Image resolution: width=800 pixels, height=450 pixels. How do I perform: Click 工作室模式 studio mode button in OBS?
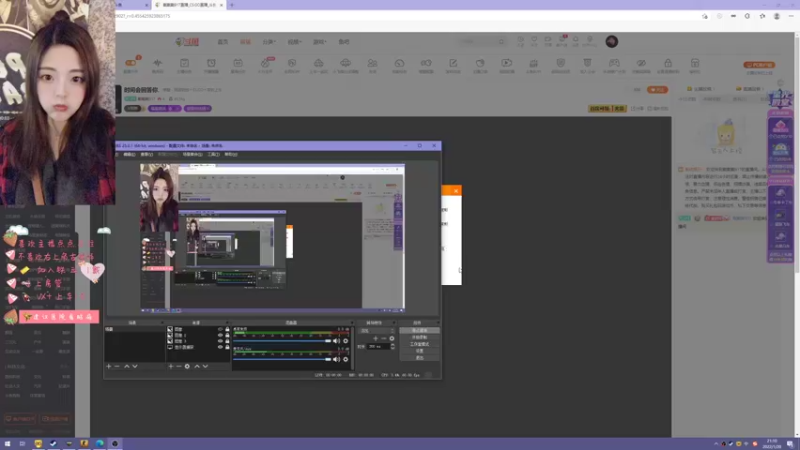tap(419, 344)
